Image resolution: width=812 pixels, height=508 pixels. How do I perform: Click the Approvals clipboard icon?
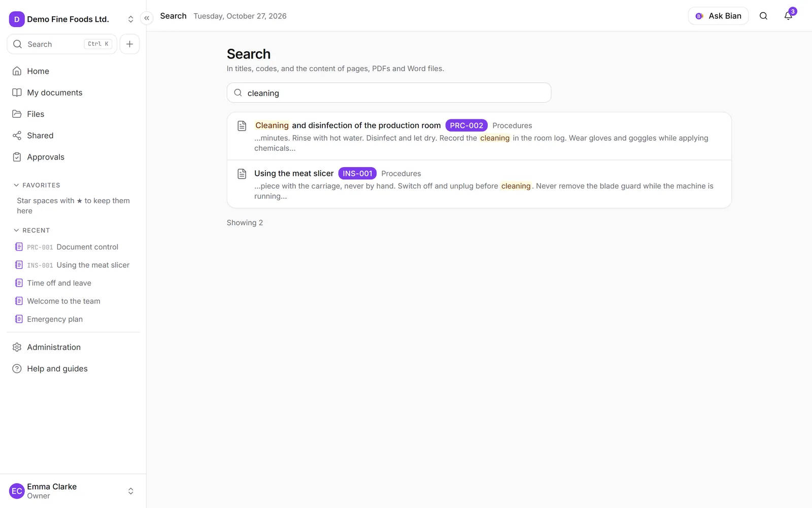(x=17, y=157)
